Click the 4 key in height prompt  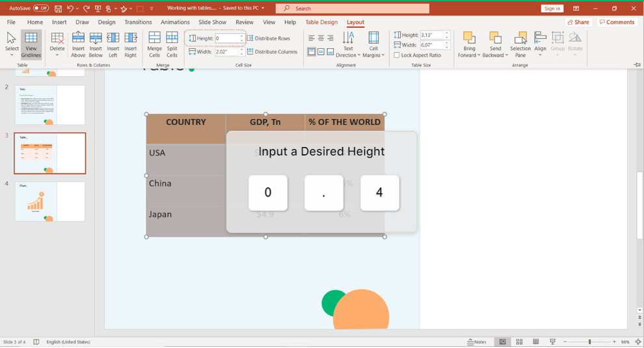(379, 193)
